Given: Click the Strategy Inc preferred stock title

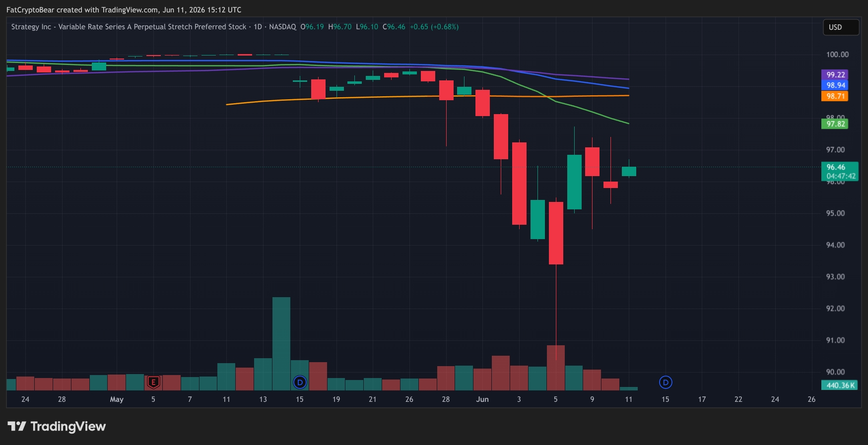Looking at the screenshot, I should pyautogui.click(x=129, y=27).
